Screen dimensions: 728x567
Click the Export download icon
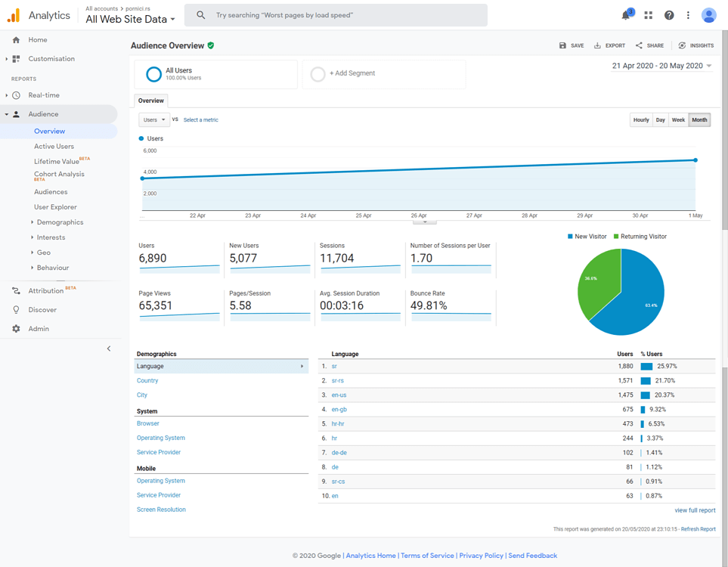597,45
